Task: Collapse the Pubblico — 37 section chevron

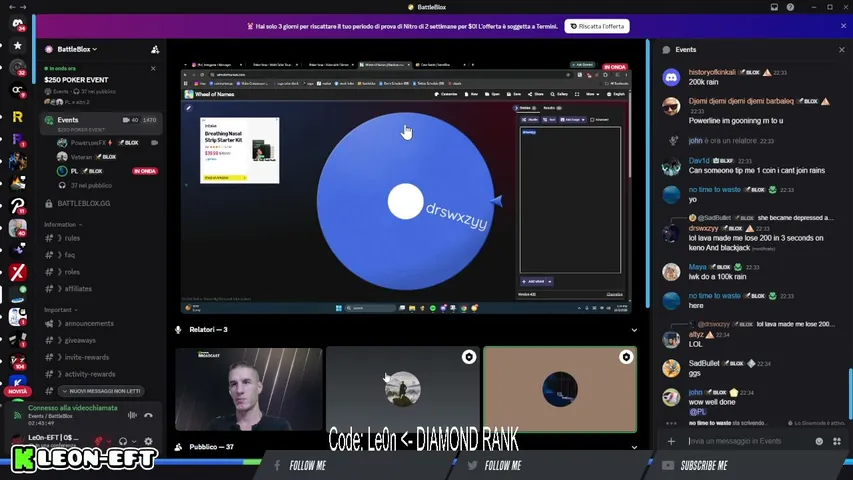Action: pos(634,447)
